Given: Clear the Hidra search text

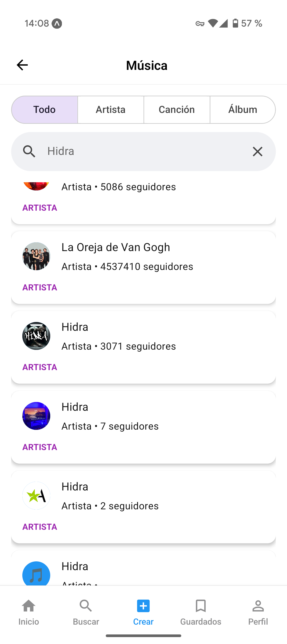Looking at the screenshot, I should tap(257, 152).
